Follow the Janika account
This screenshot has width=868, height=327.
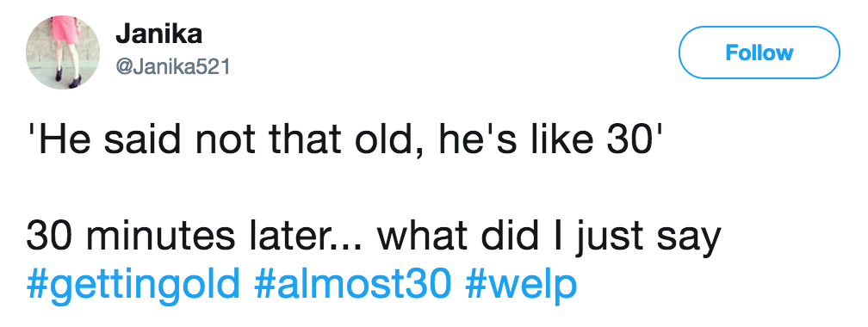pos(759,52)
